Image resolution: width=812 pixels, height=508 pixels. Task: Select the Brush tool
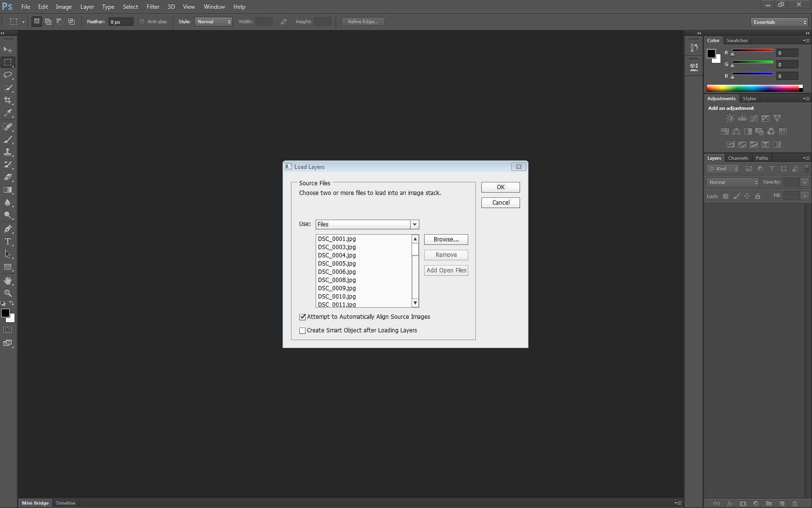(x=8, y=139)
